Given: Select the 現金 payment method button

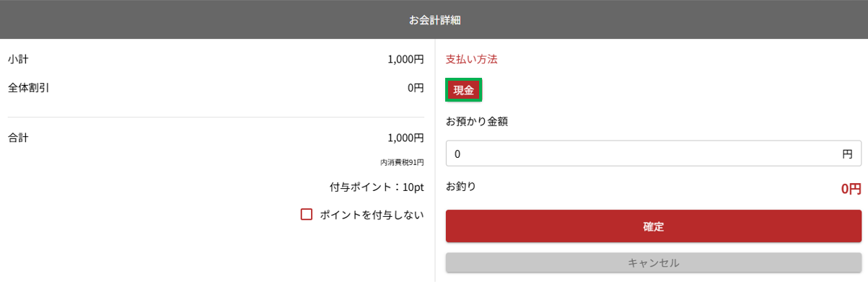Looking at the screenshot, I should click(463, 90).
